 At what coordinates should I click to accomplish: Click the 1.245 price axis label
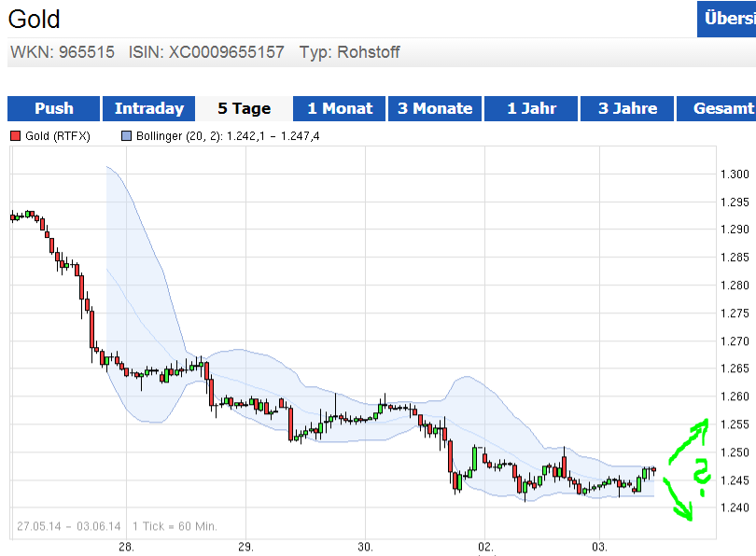(x=735, y=480)
